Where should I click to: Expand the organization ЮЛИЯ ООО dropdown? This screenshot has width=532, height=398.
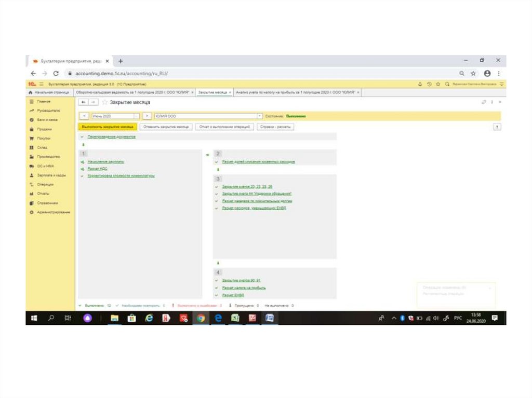(x=259, y=116)
